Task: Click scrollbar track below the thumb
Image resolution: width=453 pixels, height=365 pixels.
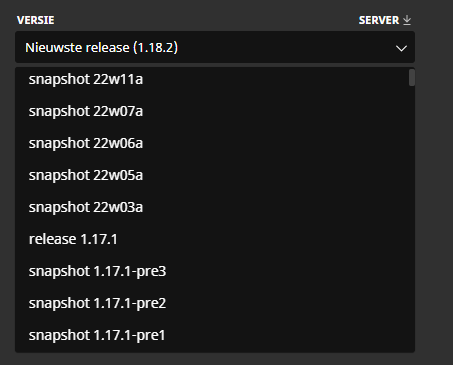Action: pyautogui.click(x=412, y=217)
